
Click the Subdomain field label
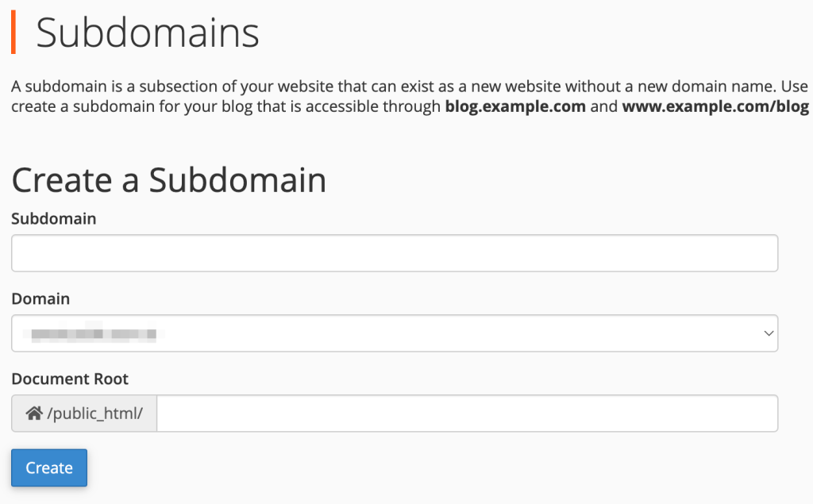click(x=53, y=218)
